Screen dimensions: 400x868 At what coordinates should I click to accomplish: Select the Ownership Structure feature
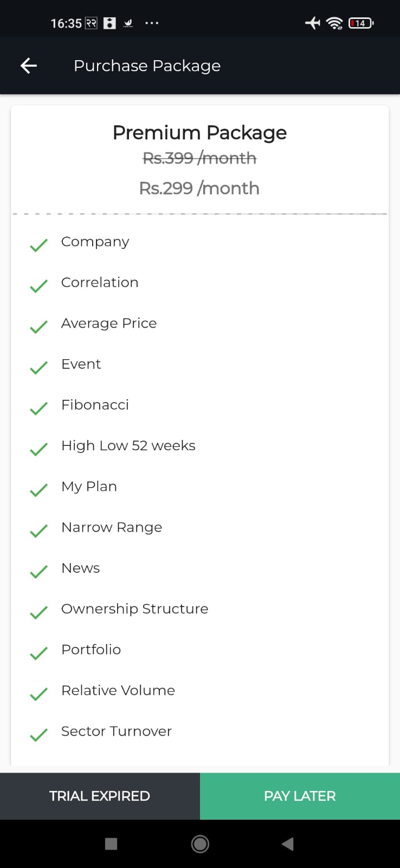pyautogui.click(x=134, y=609)
